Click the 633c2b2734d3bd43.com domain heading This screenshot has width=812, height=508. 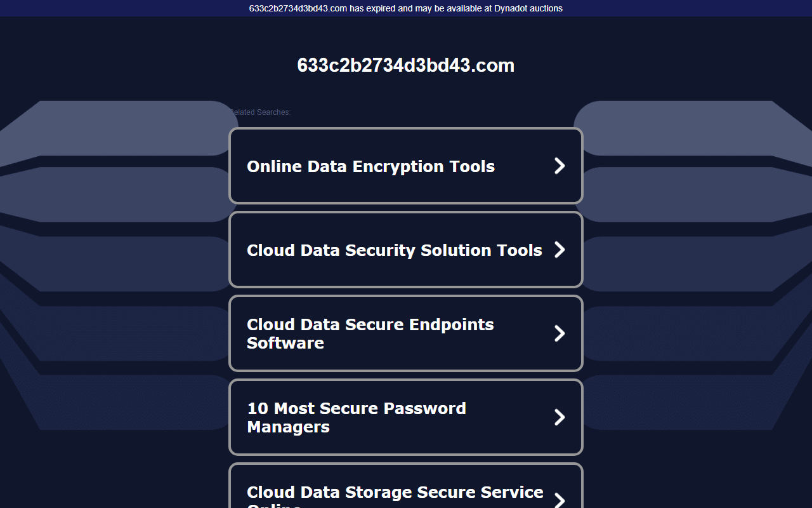406,65
